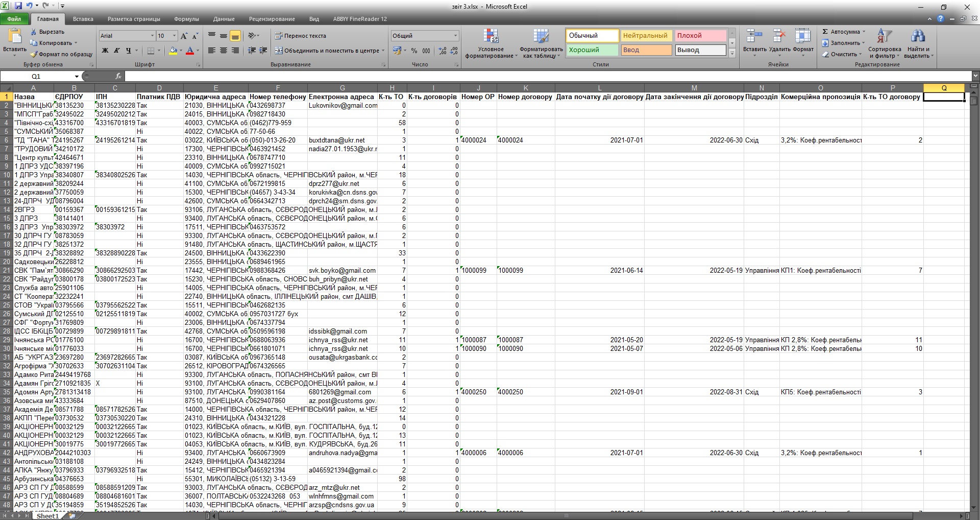Open the Name Box dropdown arrow
Viewport: 980px width, 520px height.
click(x=77, y=77)
